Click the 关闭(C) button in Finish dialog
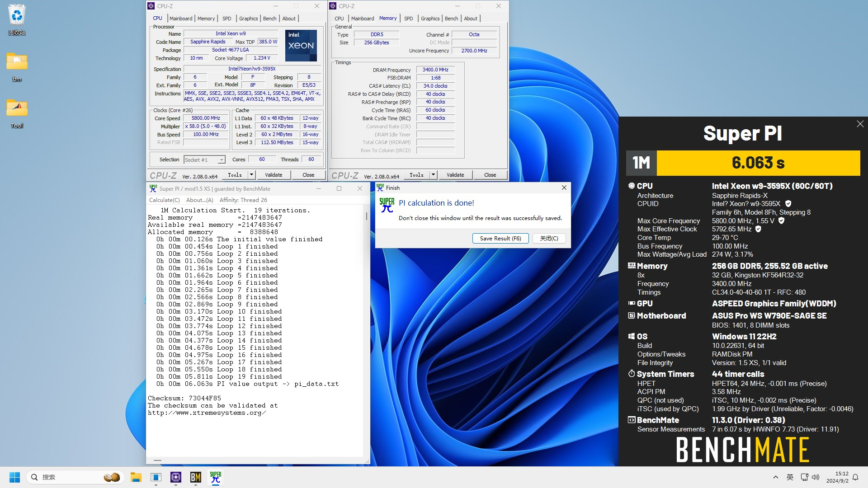This screenshot has width=868, height=488. [549, 239]
